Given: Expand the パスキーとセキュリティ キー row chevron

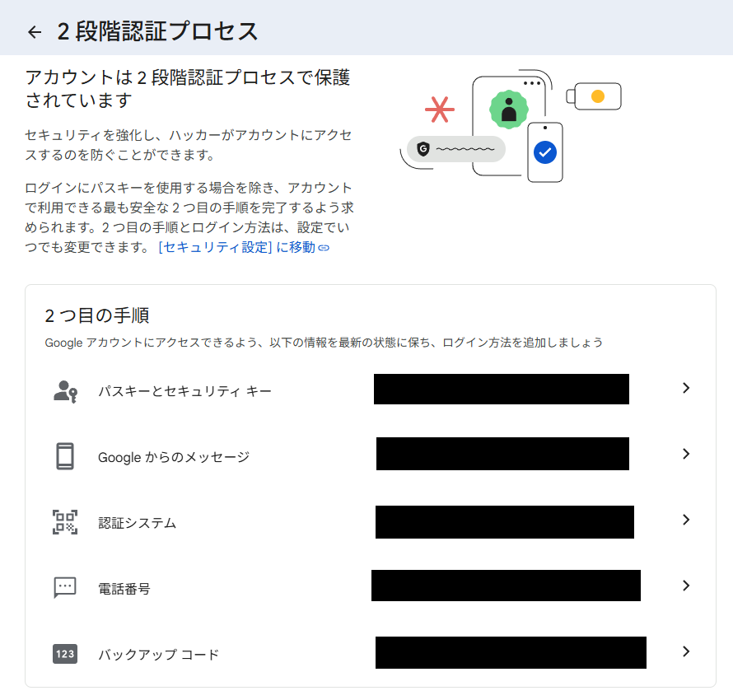Looking at the screenshot, I should pos(686,388).
